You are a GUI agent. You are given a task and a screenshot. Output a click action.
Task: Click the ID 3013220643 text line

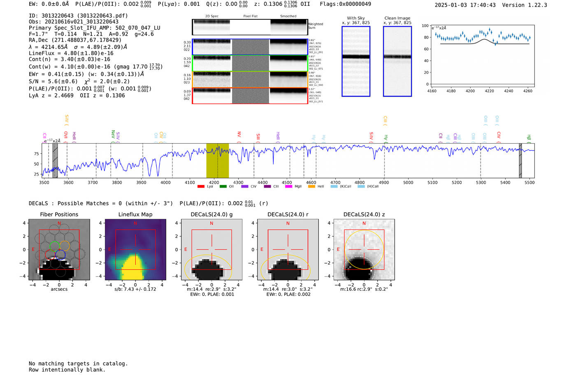click(x=78, y=16)
